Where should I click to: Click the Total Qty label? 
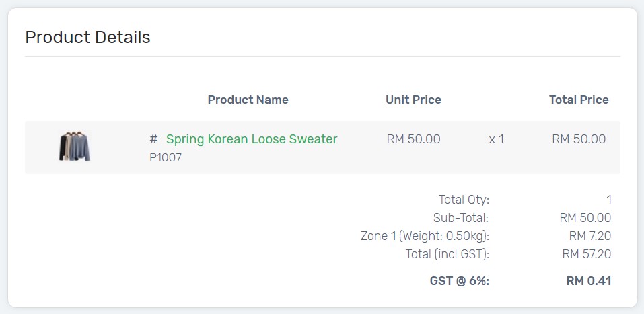(464, 200)
